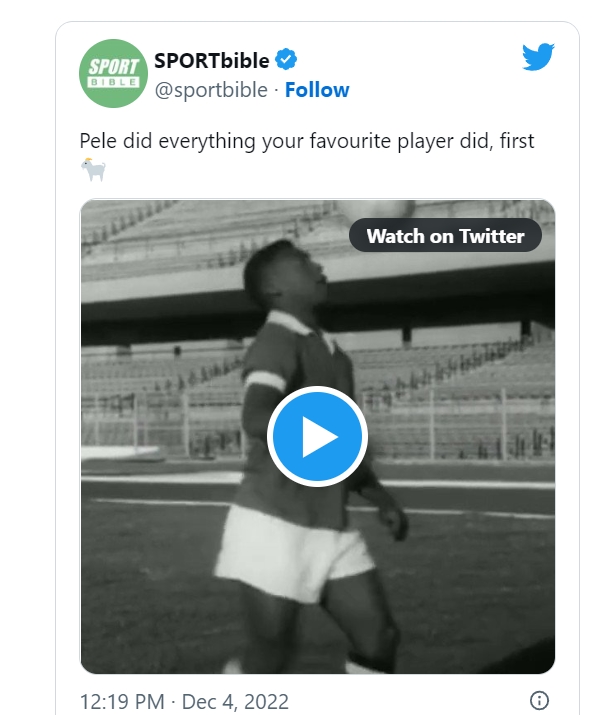Click the Watch on Twitter button
This screenshot has height=715, width=603.
point(445,236)
